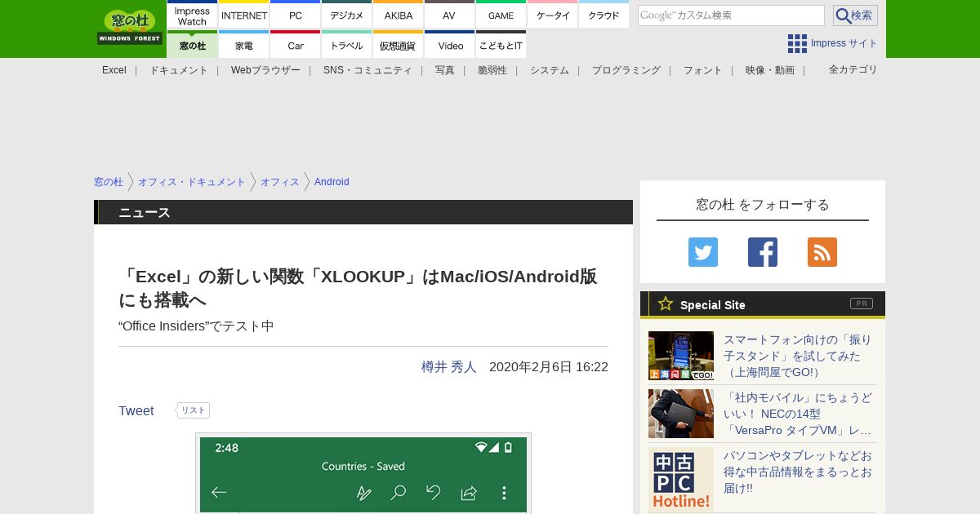Open the NEC VersaPro article thumbnail
This screenshot has height=514, width=980.
(x=681, y=414)
